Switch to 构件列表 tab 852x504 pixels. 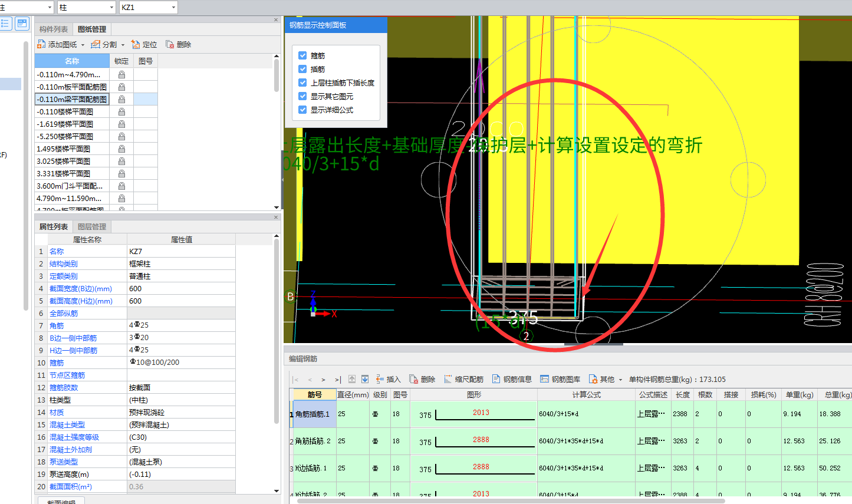[54, 29]
